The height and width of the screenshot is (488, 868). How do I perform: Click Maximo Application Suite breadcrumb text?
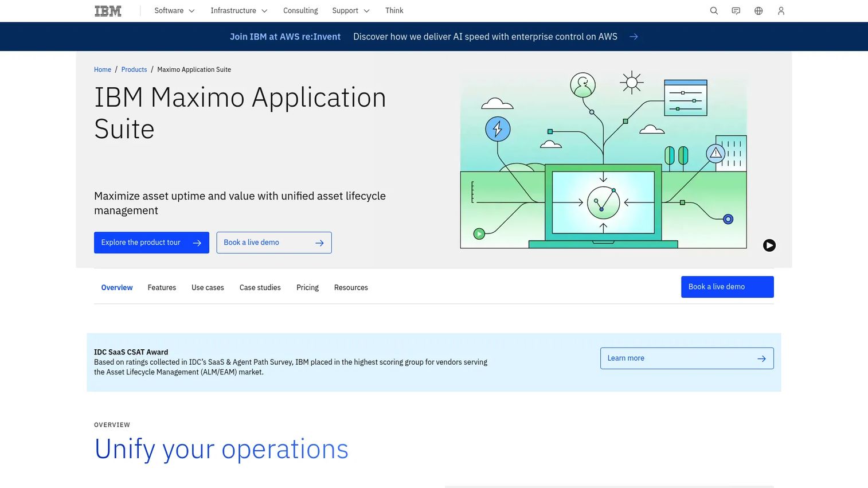click(194, 69)
